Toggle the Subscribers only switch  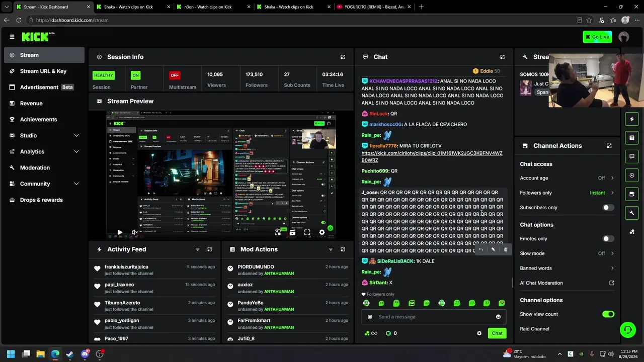[608, 208]
